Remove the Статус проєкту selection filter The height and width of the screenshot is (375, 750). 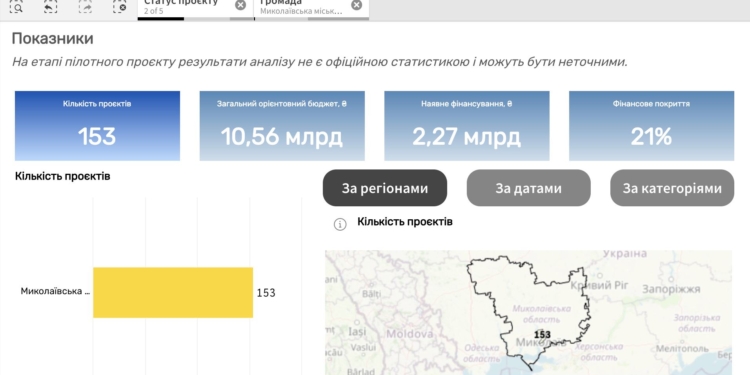coord(241,5)
